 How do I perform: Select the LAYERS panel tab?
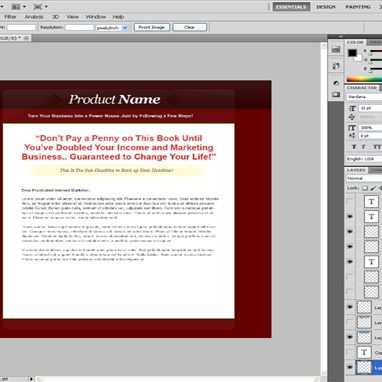[356, 170]
